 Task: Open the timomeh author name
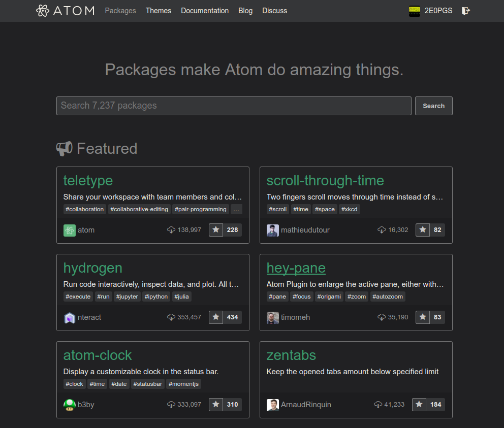coord(295,317)
